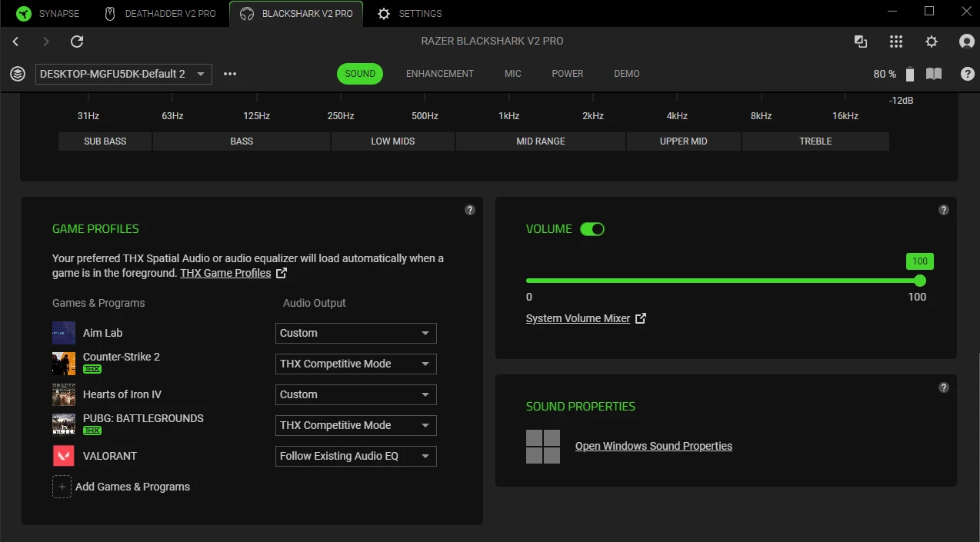Open the window switch icon at top right
This screenshot has height=542, width=980.
click(861, 42)
